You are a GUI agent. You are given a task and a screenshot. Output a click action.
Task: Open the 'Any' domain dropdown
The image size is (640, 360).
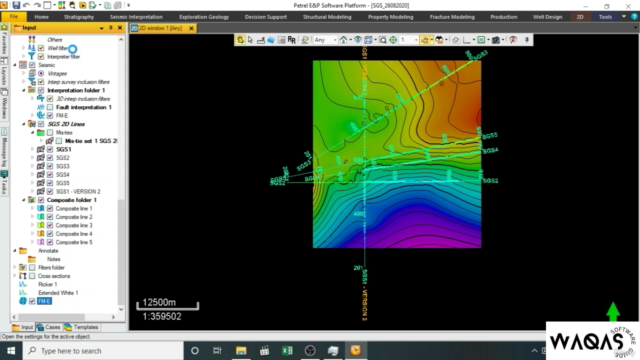(325, 40)
